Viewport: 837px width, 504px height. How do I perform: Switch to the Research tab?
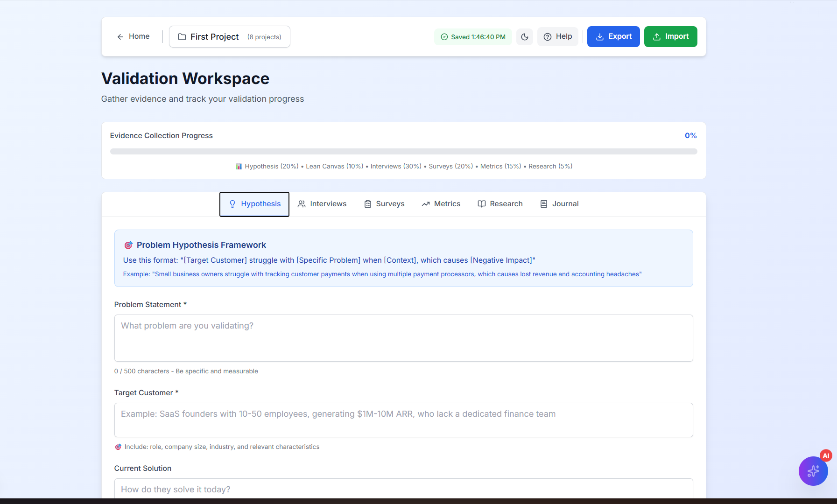coord(500,204)
